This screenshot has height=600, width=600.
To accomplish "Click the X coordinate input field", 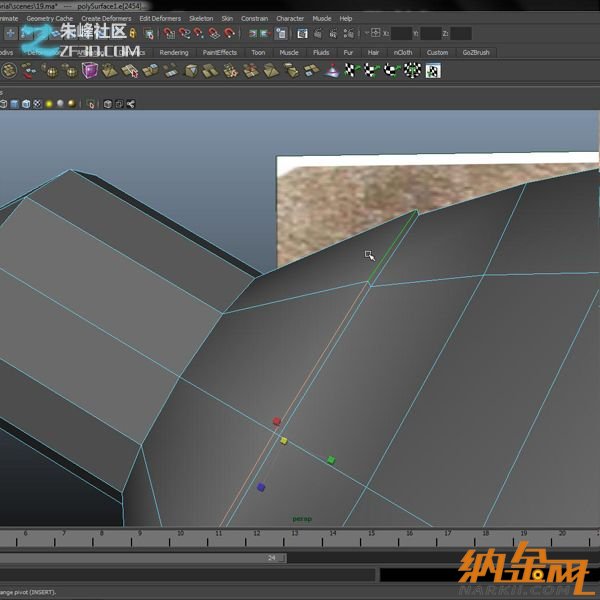I will click(401, 34).
